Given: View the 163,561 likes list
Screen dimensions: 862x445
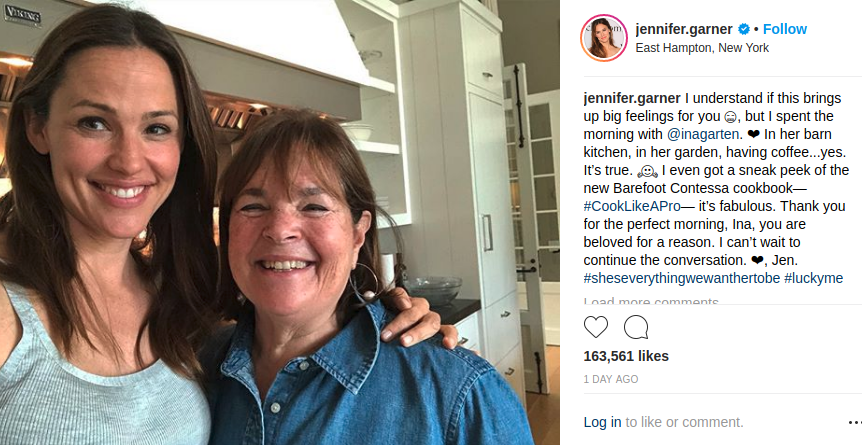Looking at the screenshot, I should [x=626, y=356].
